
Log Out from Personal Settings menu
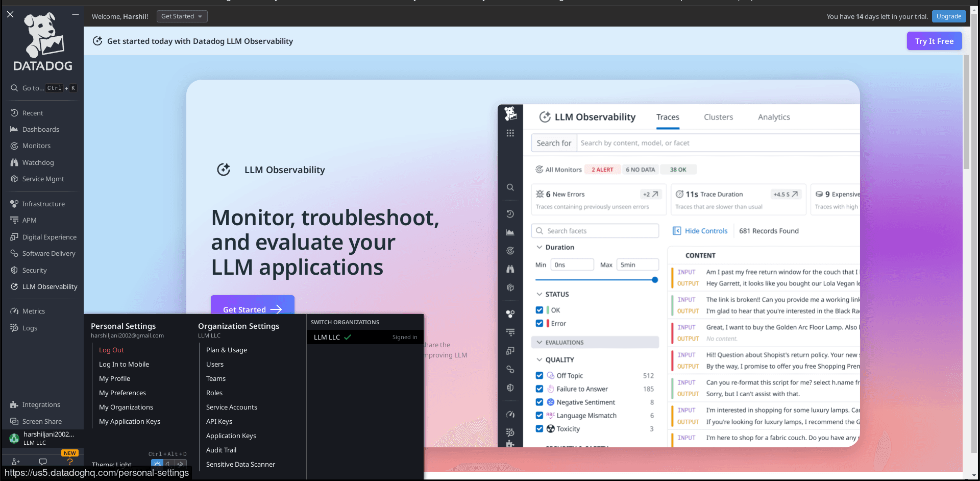click(x=111, y=350)
